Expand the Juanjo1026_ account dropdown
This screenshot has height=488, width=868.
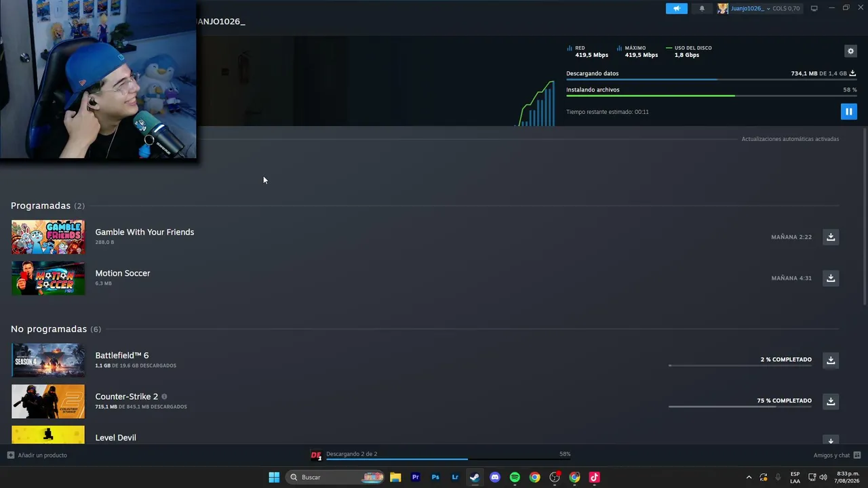(x=768, y=9)
